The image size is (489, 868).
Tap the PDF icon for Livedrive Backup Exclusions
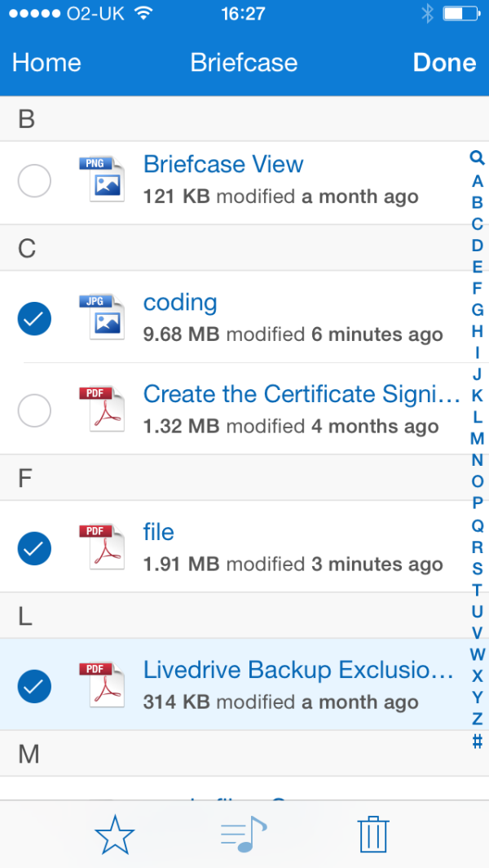point(103,684)
